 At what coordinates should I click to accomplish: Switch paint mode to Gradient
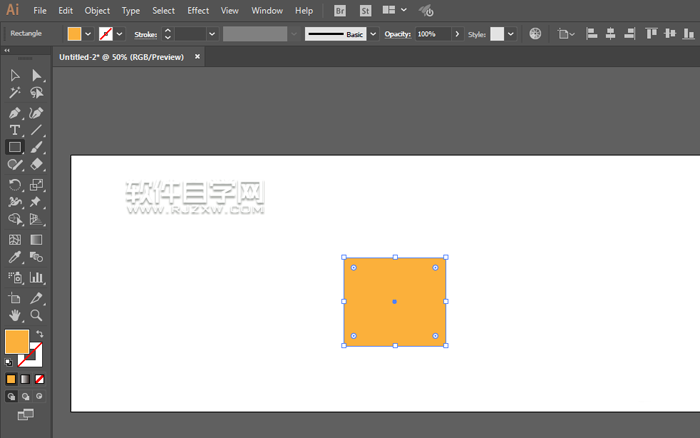point(25,379)
